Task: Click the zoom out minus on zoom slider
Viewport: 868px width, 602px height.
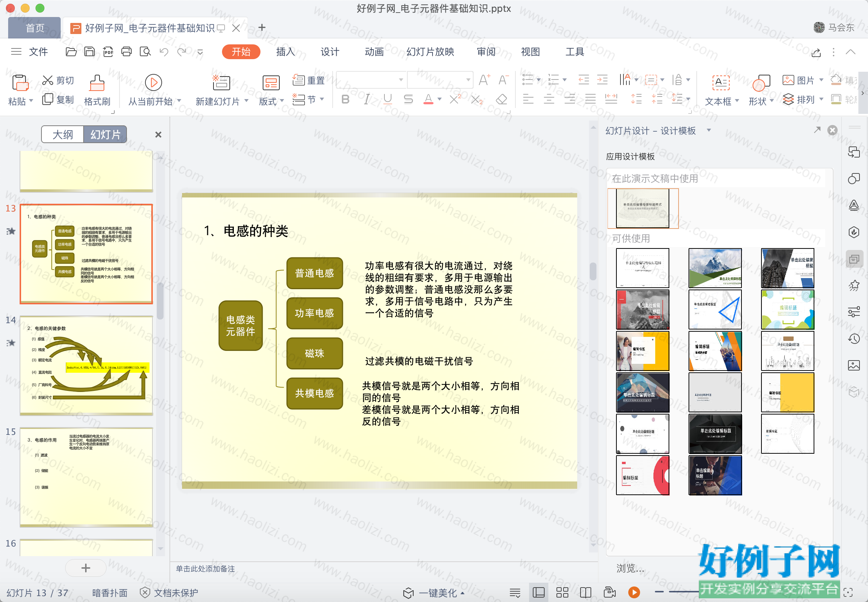Action: tap(659, 592)
